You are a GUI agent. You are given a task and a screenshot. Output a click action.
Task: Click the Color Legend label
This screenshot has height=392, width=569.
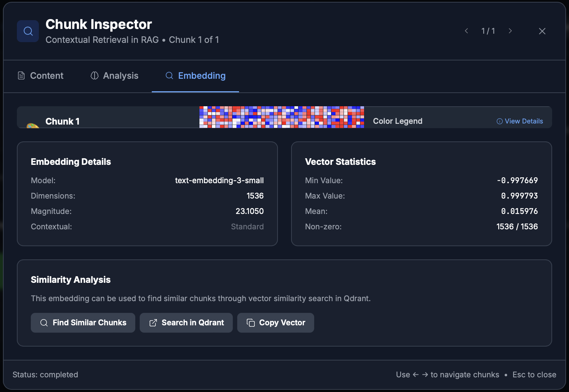tap(397, 121)
